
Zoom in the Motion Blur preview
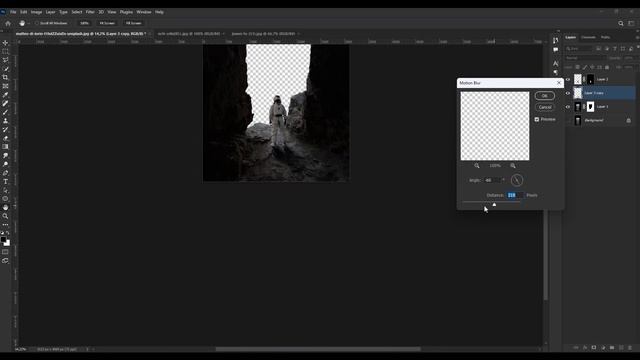[513, 166]
